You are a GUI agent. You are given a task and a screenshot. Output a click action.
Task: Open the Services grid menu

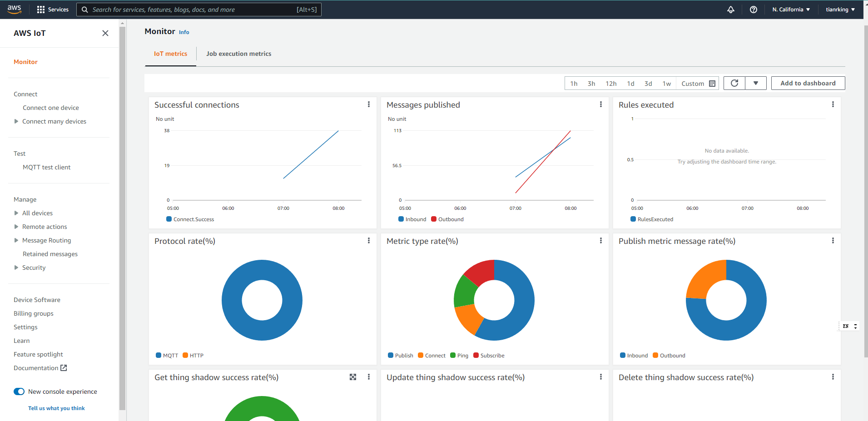53,10
